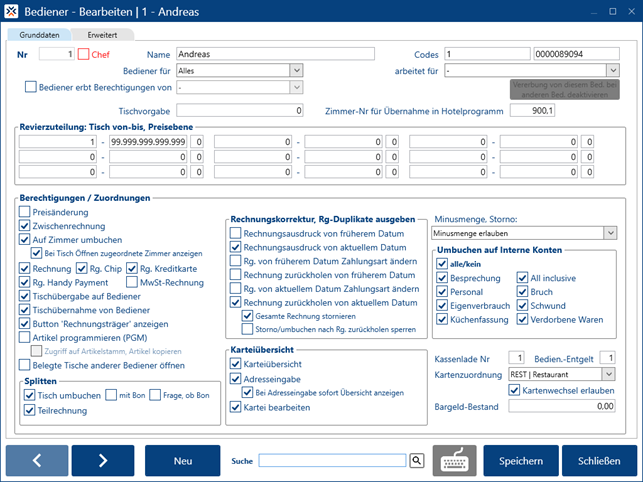This screenshot has height=482, width=643.
Task: Toggle the Chef checkbox
Action: pyautogui.click(x=84, y=54)
